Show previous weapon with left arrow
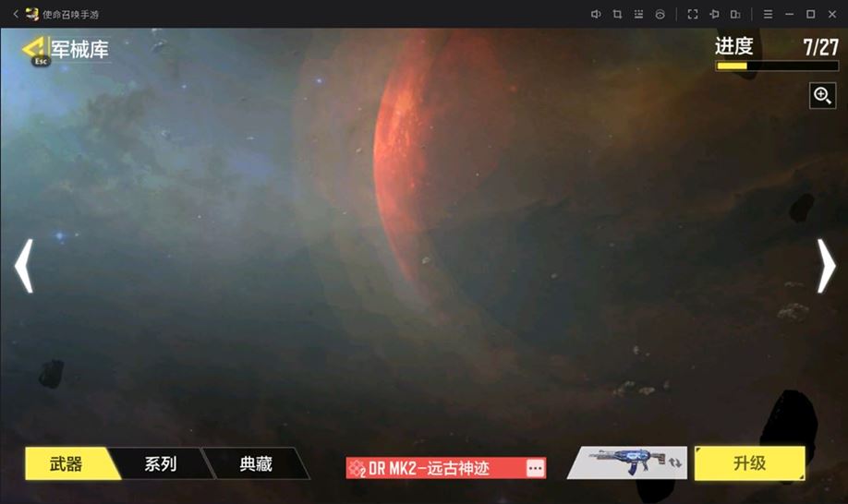Viewport: 848px width, 504px height. 24,266
